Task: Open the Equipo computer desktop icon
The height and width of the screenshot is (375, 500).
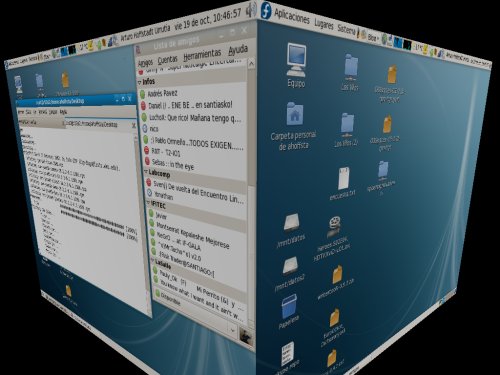Action: pyautogui.click(x=296, y=65)
